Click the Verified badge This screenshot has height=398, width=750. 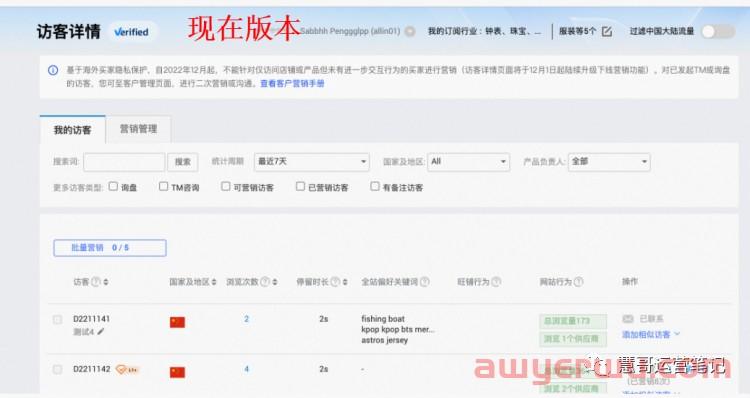132,32
